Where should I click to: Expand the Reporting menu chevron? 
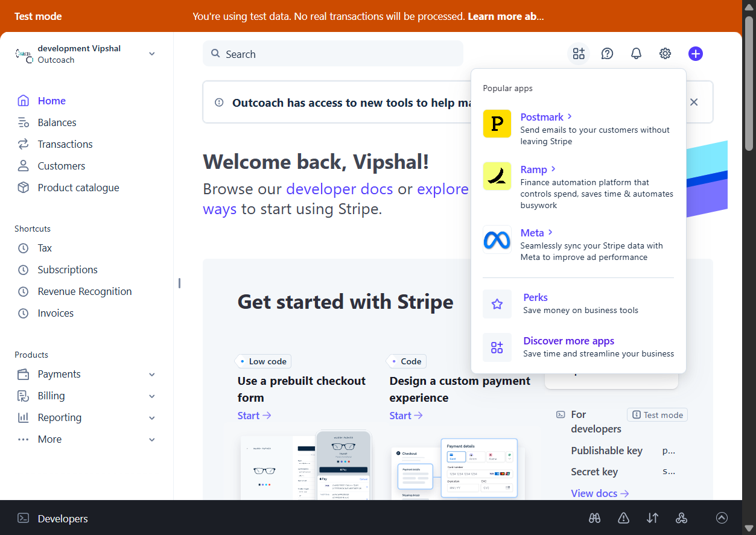click(152, 418)
